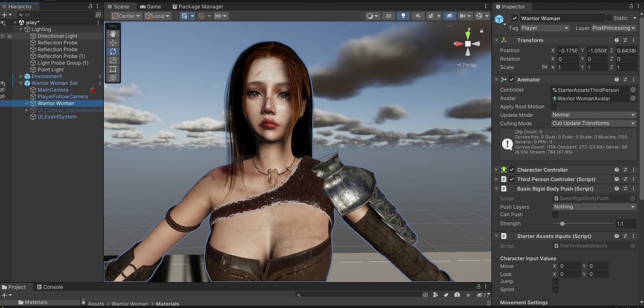Viewport: 644px width, 308px height.
Task: Enable Sprint checkbox
Action: coord(556,289)
